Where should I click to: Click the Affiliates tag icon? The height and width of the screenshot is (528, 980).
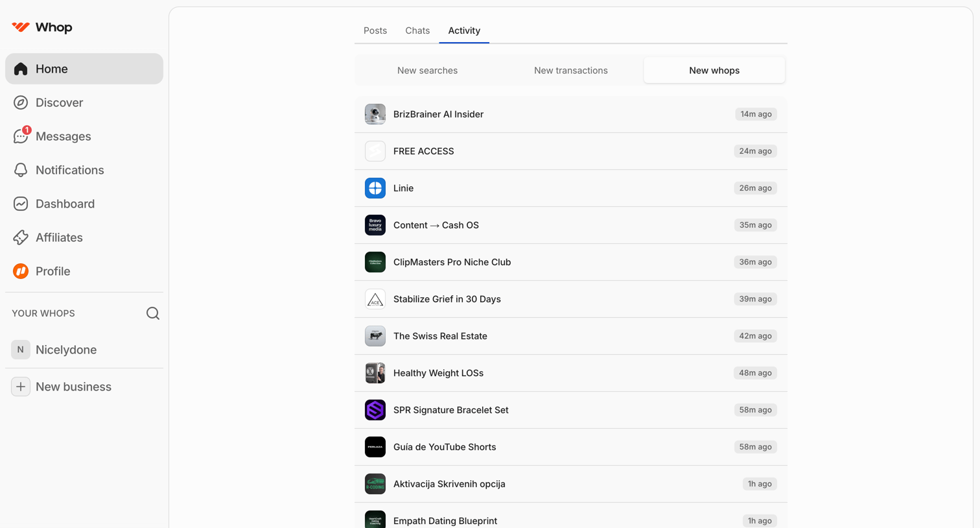click(x=21, y=237)
